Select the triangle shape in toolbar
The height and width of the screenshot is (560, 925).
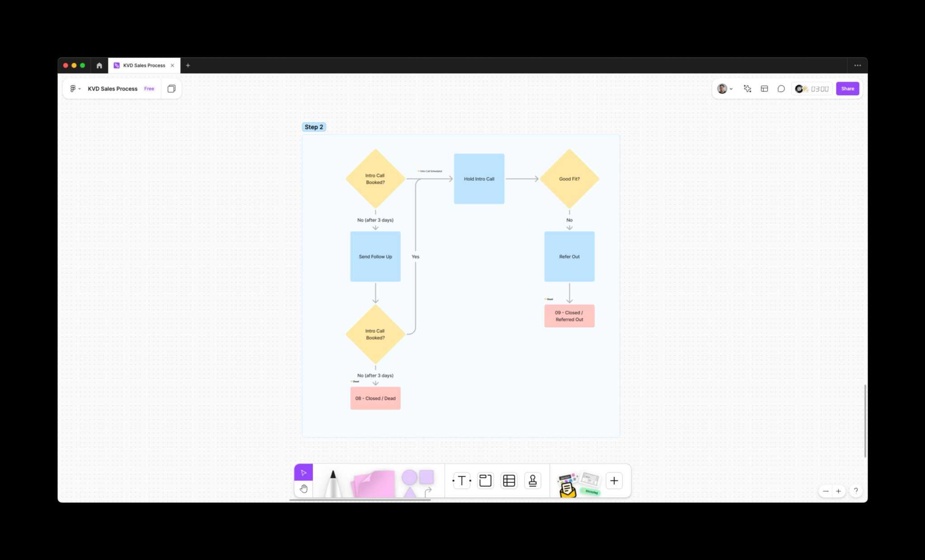[x=409, y=492]
